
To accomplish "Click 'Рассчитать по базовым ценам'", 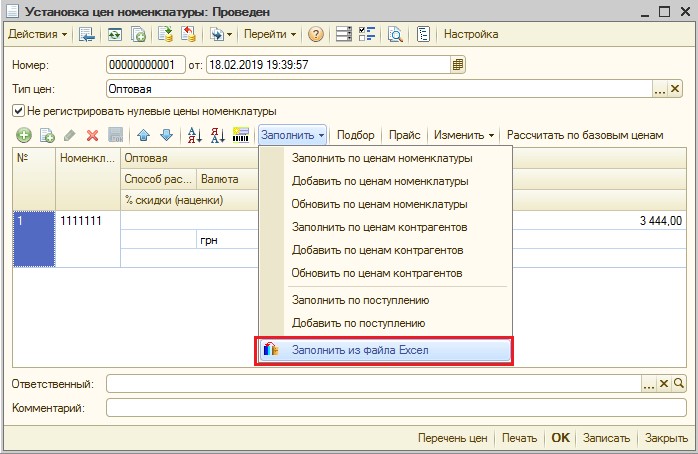I will [x=585, y=135].
